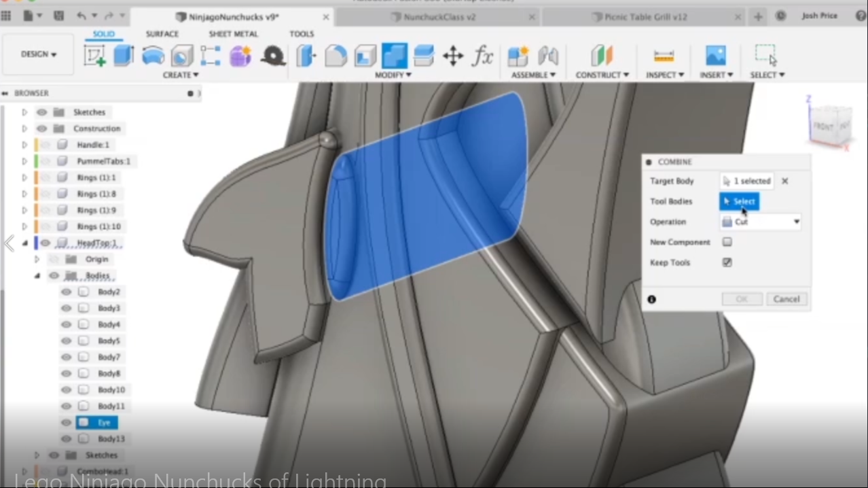Open the Operation dropdown showing Cut

(761, 222)
